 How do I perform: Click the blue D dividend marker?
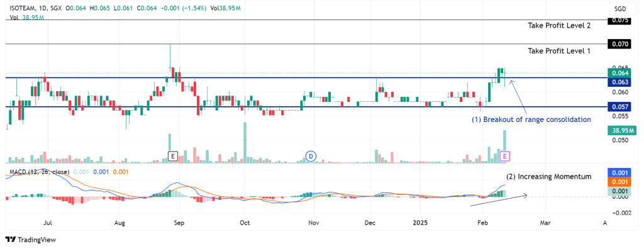(x=311, y=156)
